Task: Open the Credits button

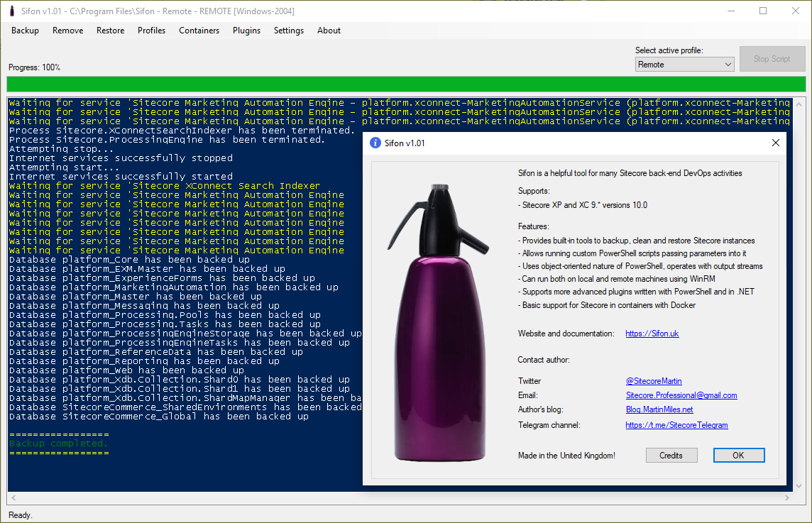Action: click(671, 455)
